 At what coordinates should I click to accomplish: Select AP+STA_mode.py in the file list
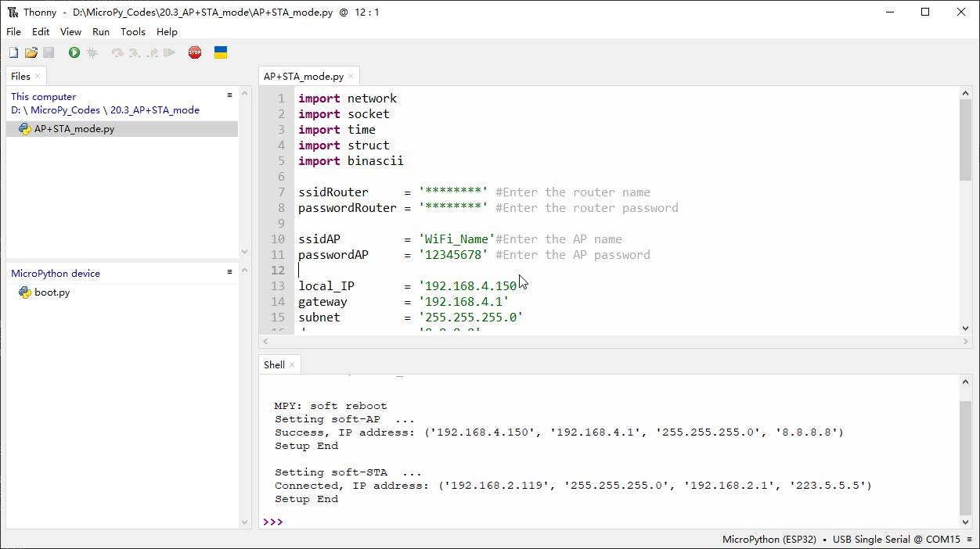click(x=74, y=129)
